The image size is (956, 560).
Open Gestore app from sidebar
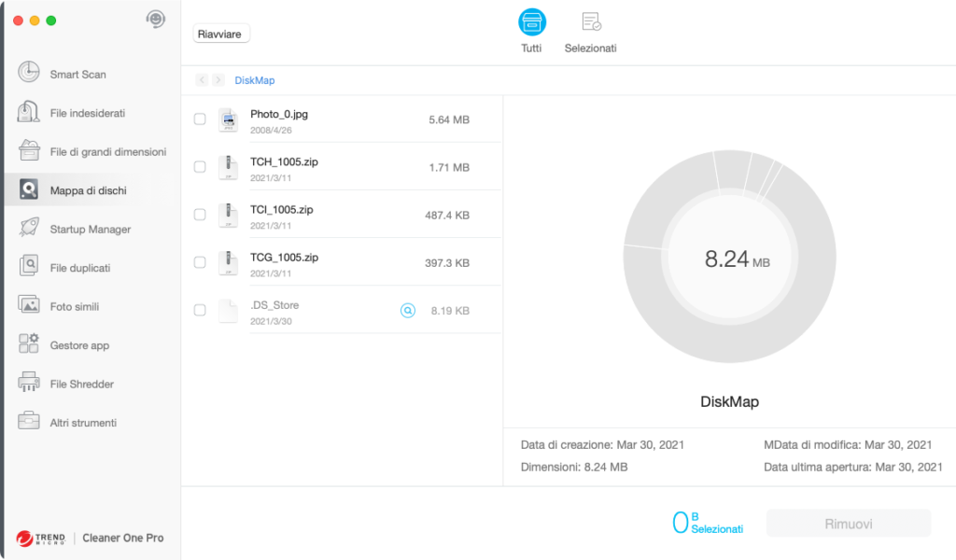(x=79, y=345)
